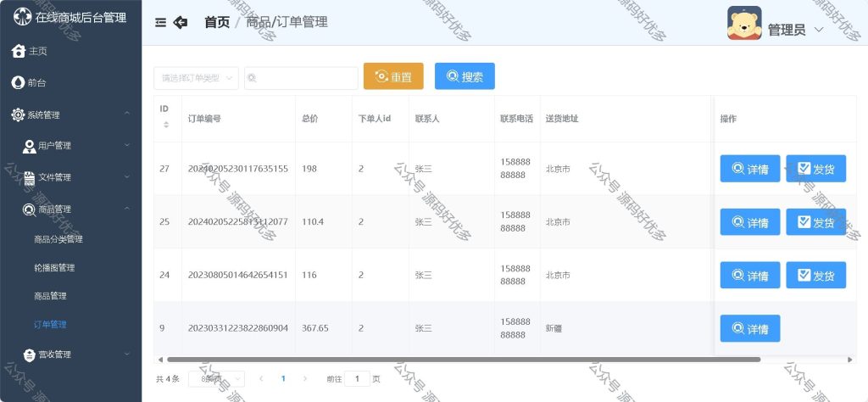
Task: Click the 系统管理 gear icon
Action: [x=19, y=114]
